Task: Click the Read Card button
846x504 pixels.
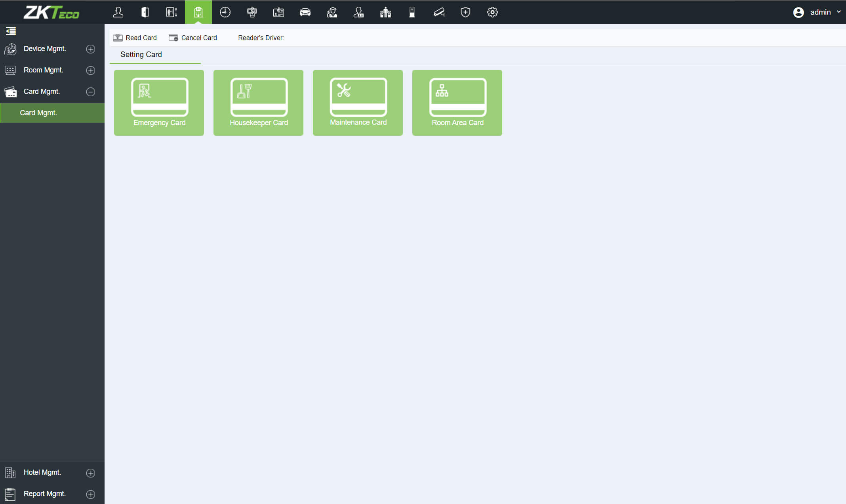Action: [135, 37]
